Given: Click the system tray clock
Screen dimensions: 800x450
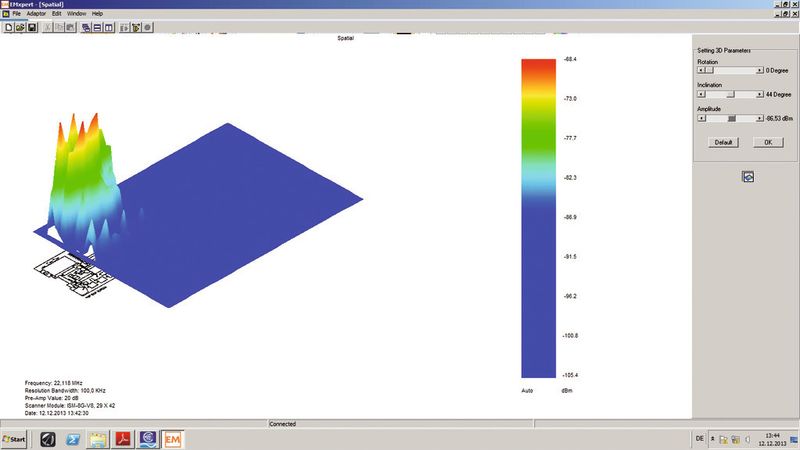Looking at the screenshot, I should [x=772, y=439].
